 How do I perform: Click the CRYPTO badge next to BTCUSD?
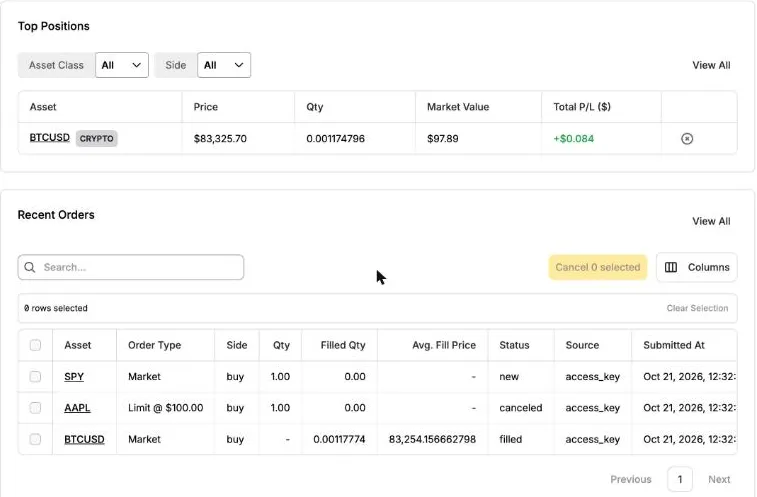[x=97, y=139]
